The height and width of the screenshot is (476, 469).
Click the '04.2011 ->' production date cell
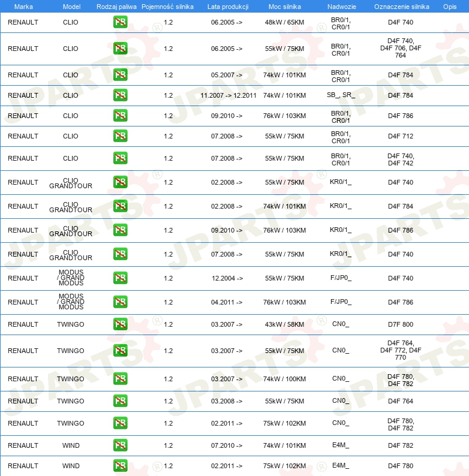(x=227, y=302)
